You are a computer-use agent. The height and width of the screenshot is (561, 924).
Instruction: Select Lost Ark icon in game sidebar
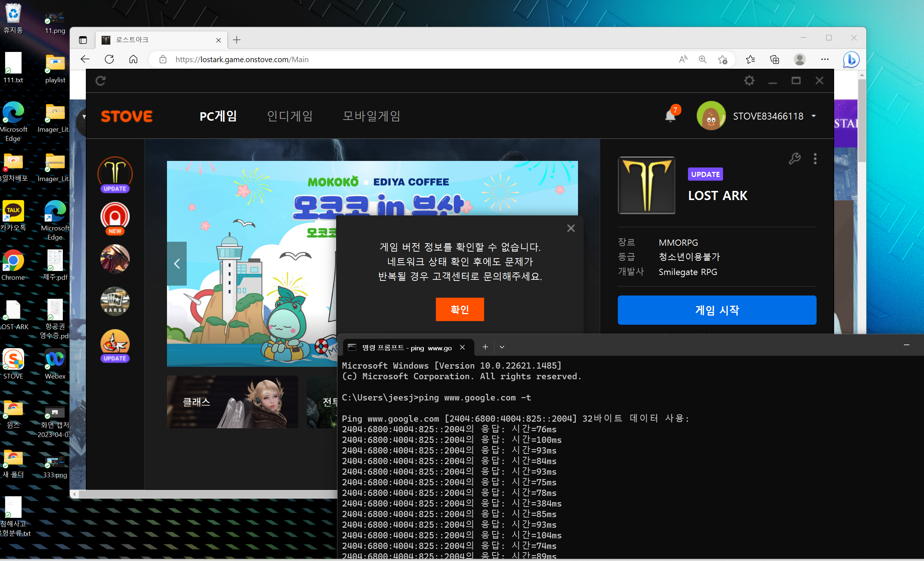(115, 173)
